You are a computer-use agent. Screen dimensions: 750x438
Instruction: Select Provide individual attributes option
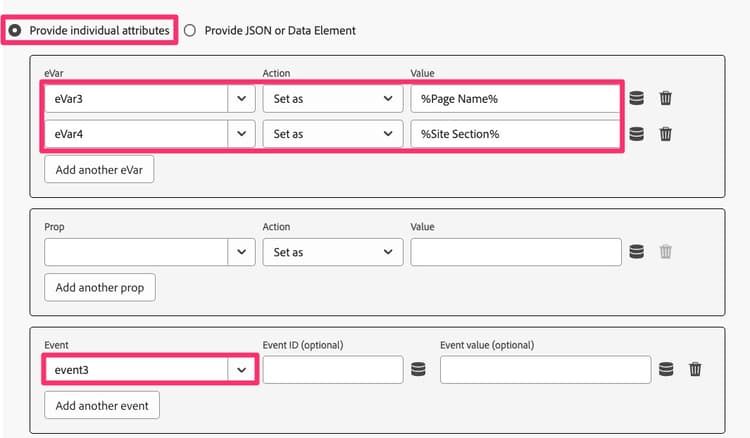click(15, 30)
